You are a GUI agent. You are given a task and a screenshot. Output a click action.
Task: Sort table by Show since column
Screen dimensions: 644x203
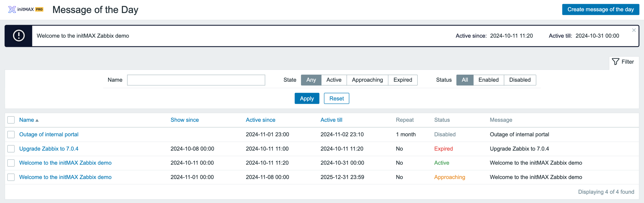[x=184, y=120]
